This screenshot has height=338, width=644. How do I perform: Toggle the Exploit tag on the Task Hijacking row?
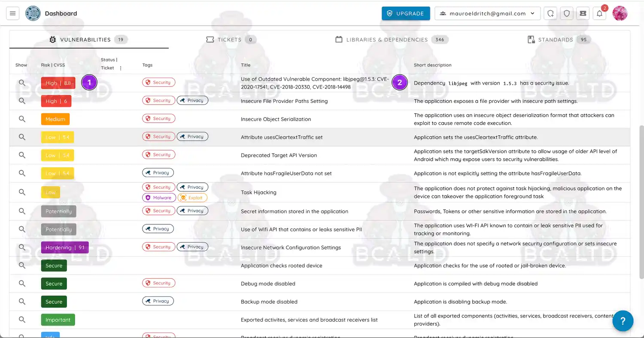coord(192,198)
